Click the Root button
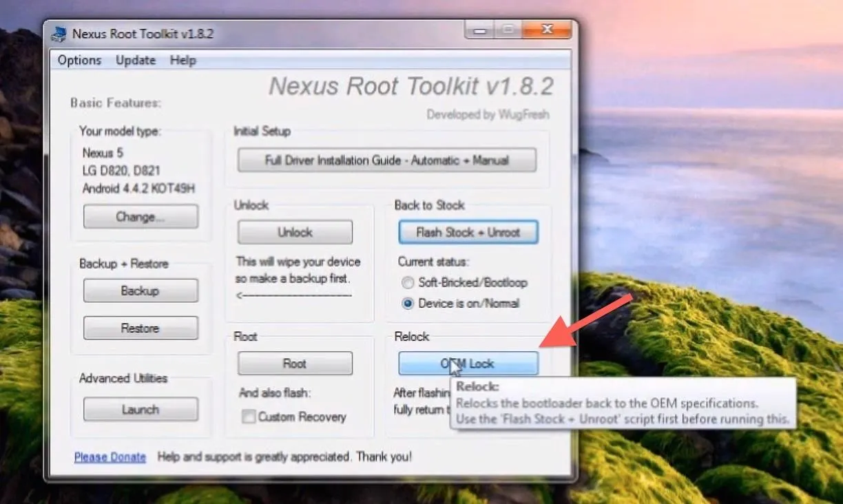This screenshot has width=843, height=504. [x=295, y=364]
